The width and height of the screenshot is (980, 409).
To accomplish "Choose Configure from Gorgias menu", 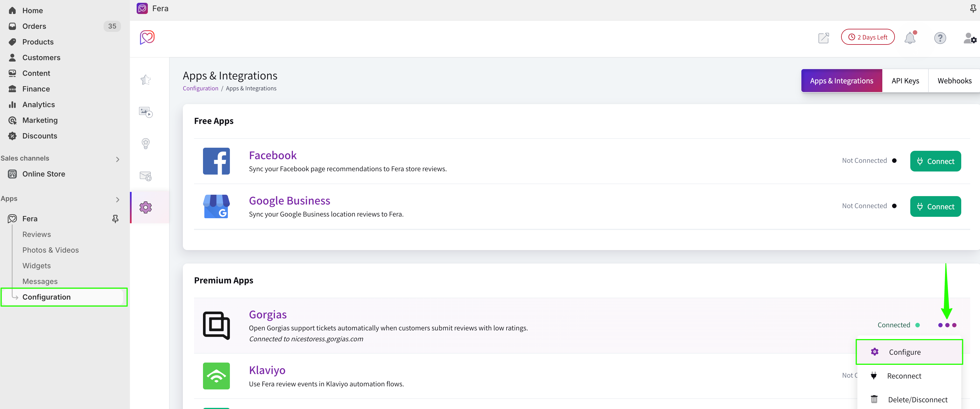I will pyautogui.click(x=909, y=352).
